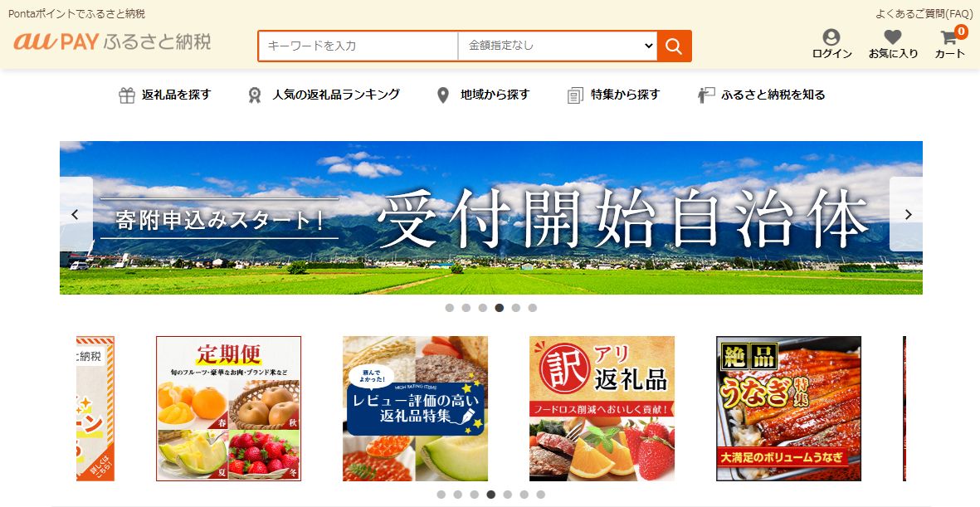Open favorites heart icon (お気に入り)
The height and width of the screenshot is (507, 980).
point(893,37)
